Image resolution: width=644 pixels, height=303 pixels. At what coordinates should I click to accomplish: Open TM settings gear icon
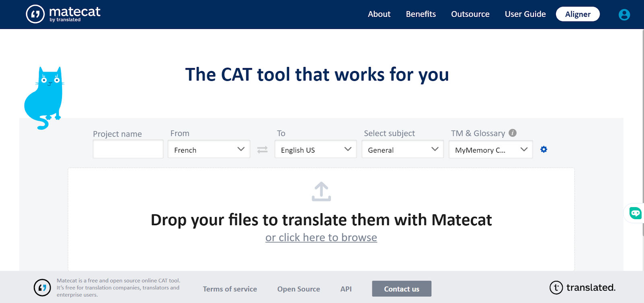click(x=544, y=149)
